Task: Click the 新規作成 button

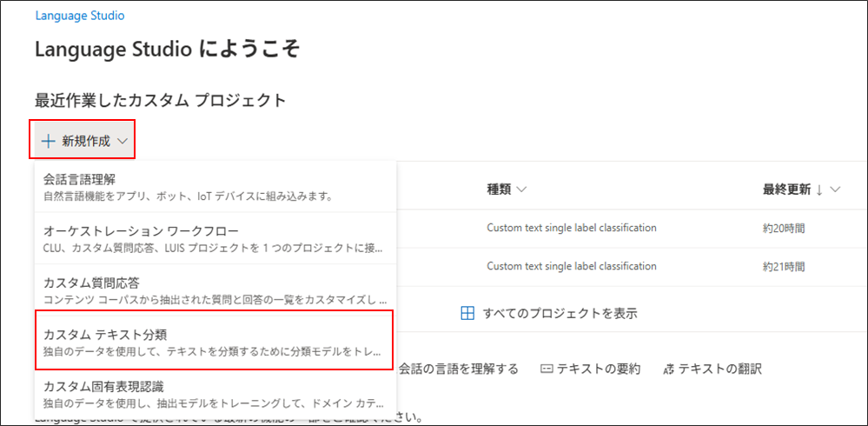Action: tap(83, 141)
